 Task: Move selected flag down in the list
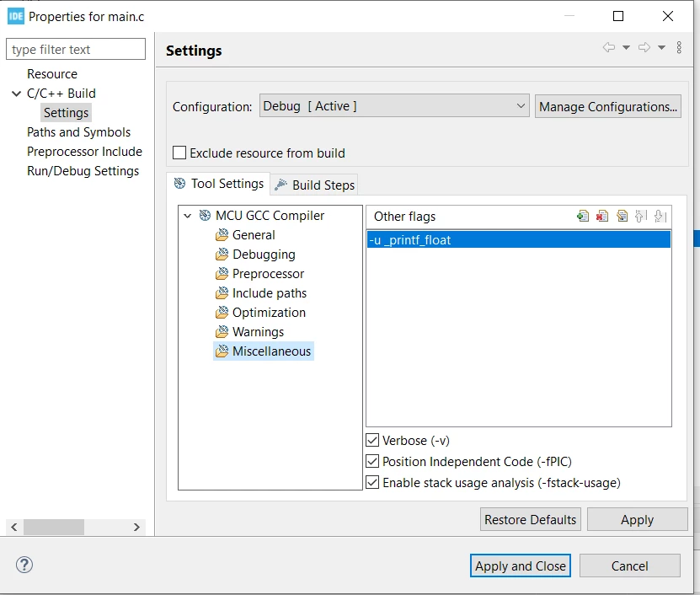660,217
